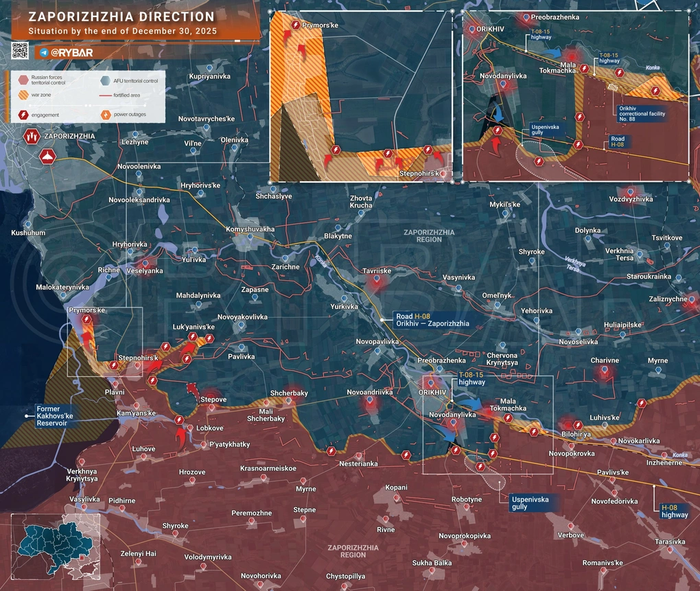700x591 pixels.
Task: Click the power outages legend icon
Action: pyautogui.click(x=105, y=115)
